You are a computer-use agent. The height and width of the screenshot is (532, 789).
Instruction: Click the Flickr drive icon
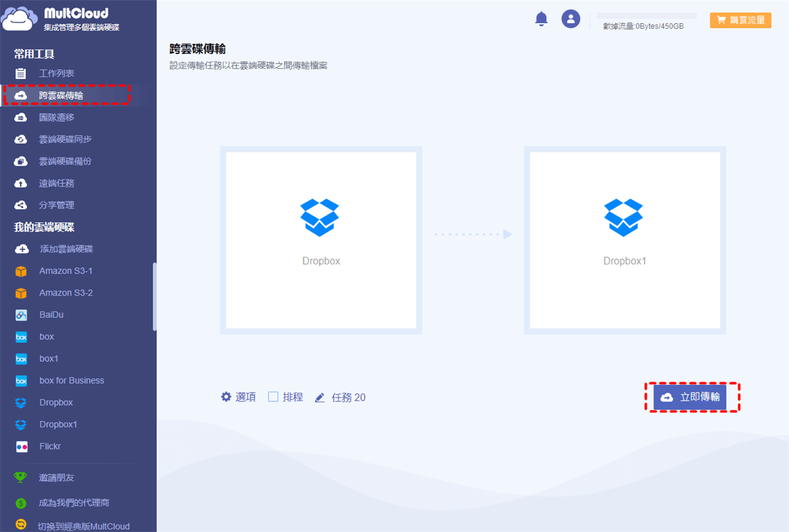pos(21,447)
